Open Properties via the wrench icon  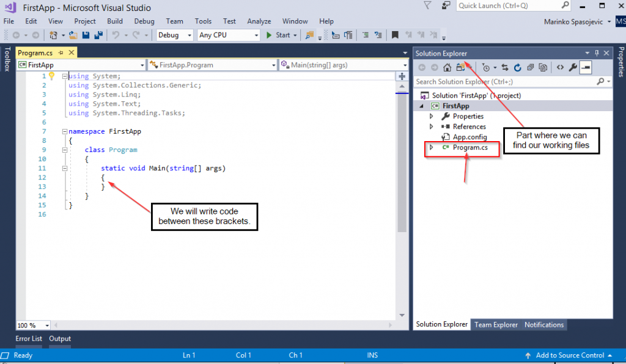pos(573,67)
